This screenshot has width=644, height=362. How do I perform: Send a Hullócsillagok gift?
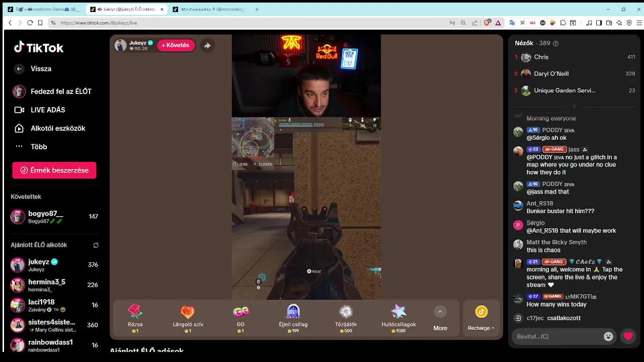tap(398, 318)
